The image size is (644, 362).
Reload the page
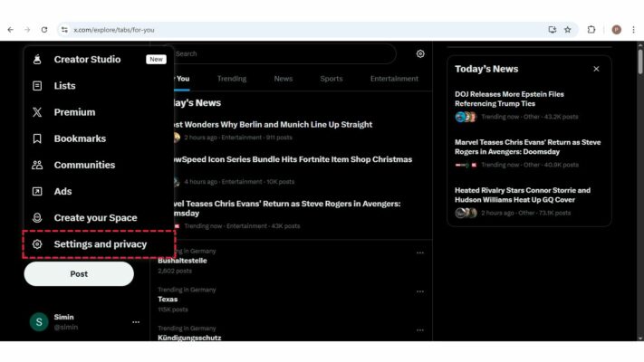(44, 30)
